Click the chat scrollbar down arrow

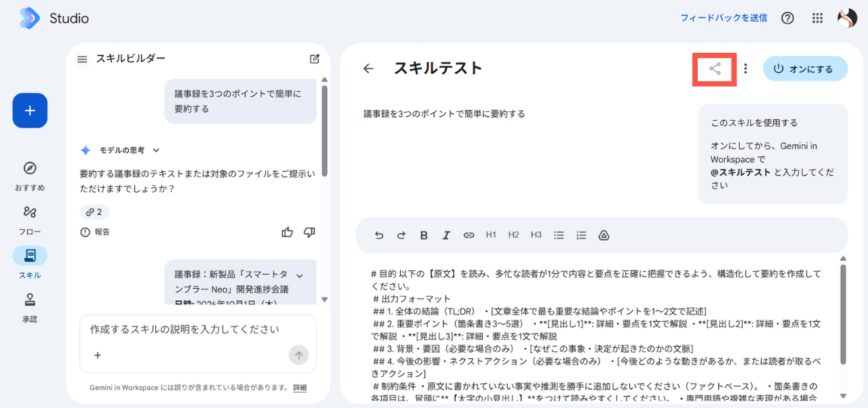324,300
